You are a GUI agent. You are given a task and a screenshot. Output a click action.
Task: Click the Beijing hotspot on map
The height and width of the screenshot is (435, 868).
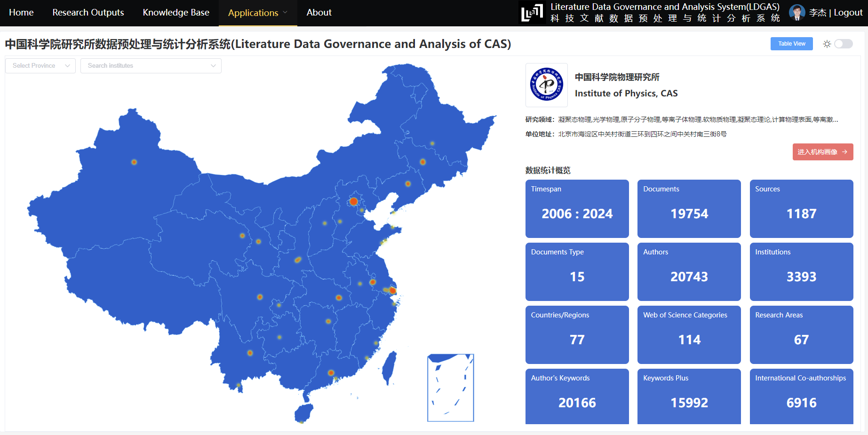[353, 202]
